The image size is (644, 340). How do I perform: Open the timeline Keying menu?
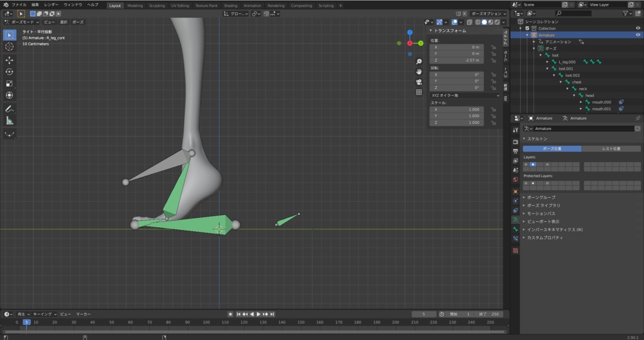click(45, 314)
